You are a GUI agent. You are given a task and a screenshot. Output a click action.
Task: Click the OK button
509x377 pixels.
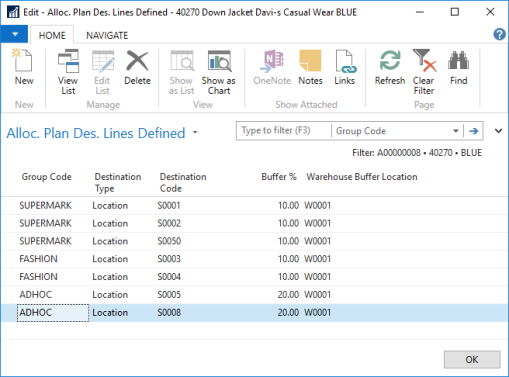[472, 359]
